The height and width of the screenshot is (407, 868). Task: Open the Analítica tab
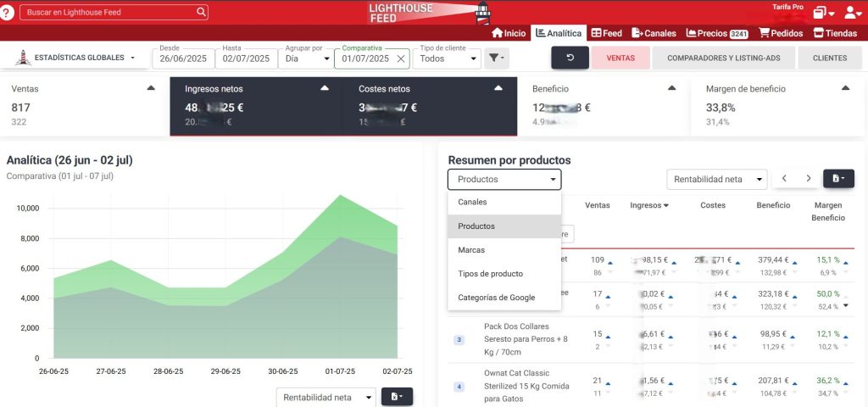559,33
